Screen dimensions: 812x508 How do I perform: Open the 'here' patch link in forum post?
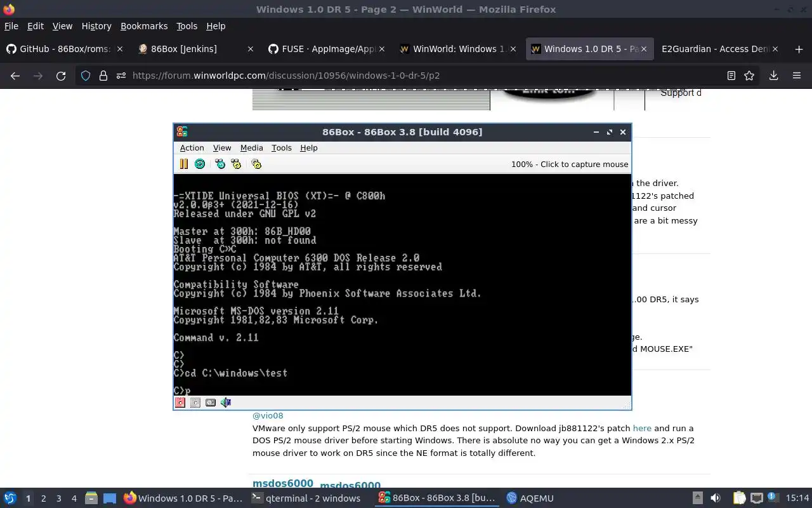pos(642,428)
